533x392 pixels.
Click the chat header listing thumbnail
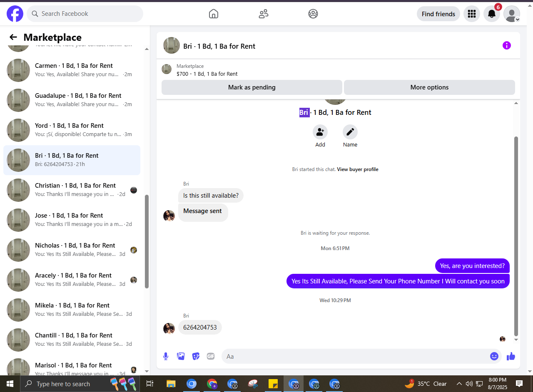coord(172,45)
